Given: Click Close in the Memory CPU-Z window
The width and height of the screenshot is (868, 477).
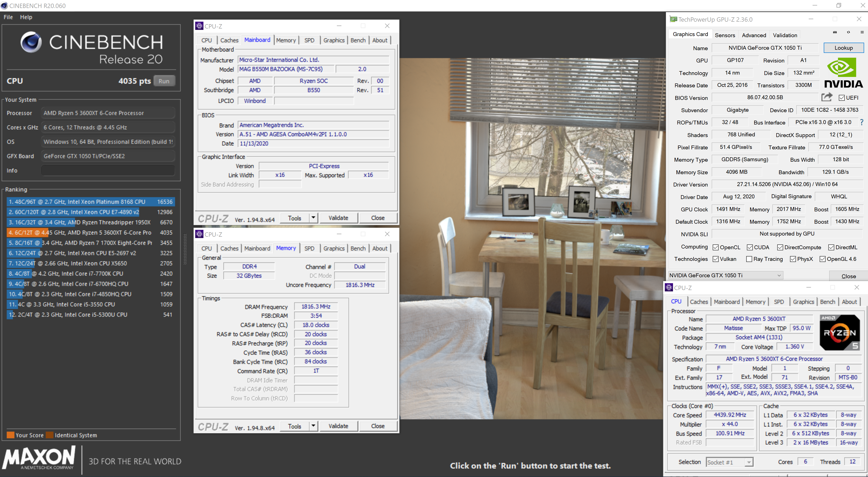Looking at the screenshot, I should tap(378, 426).
